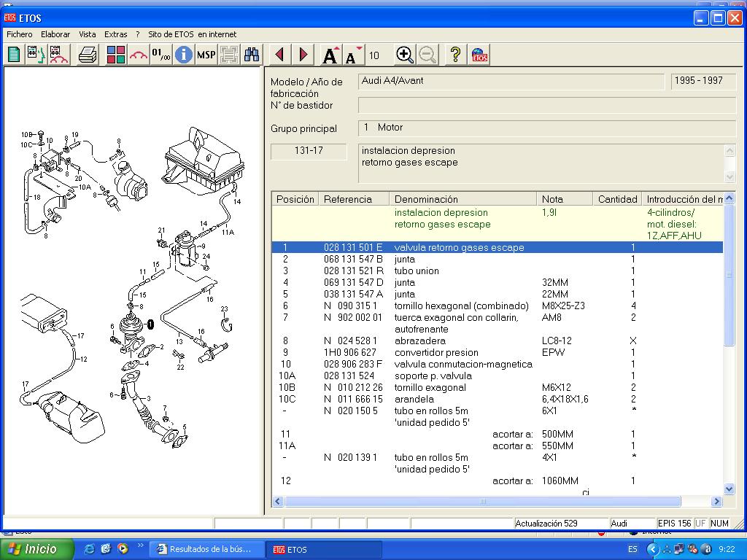This screenshot has width=747, height=560.
Task: Open the Vista menu
Action: 88,34
